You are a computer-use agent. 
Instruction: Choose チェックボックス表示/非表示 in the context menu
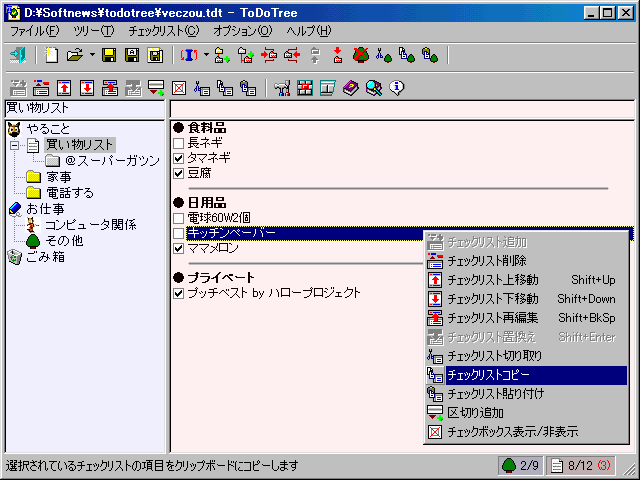tap(527, 432)
